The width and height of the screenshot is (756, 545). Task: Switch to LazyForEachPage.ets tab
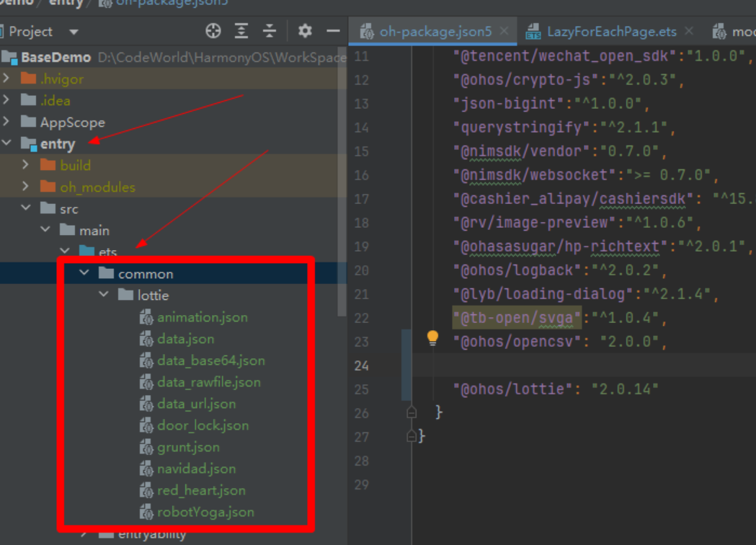pyautogui.click(x=611, y=32)
